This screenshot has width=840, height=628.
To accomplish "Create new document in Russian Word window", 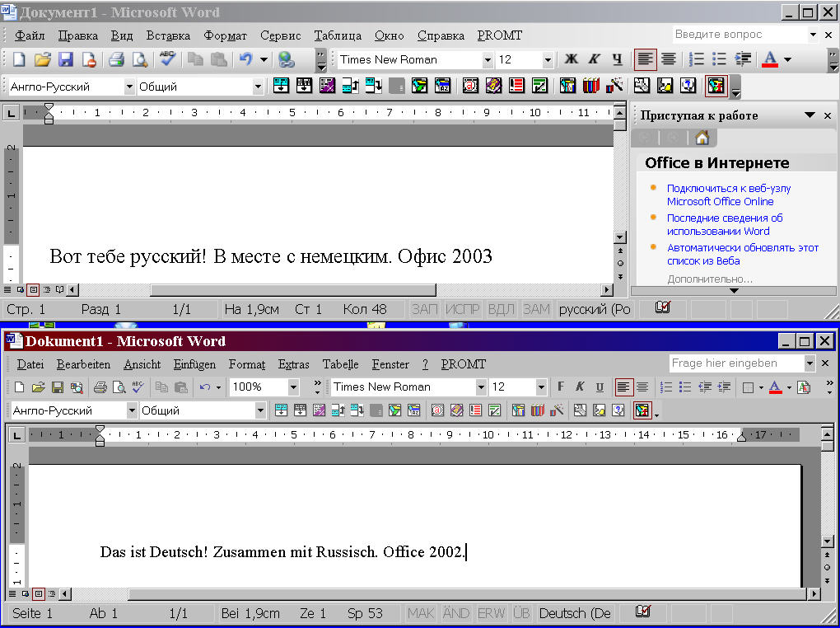I will [x=19, y=59].
